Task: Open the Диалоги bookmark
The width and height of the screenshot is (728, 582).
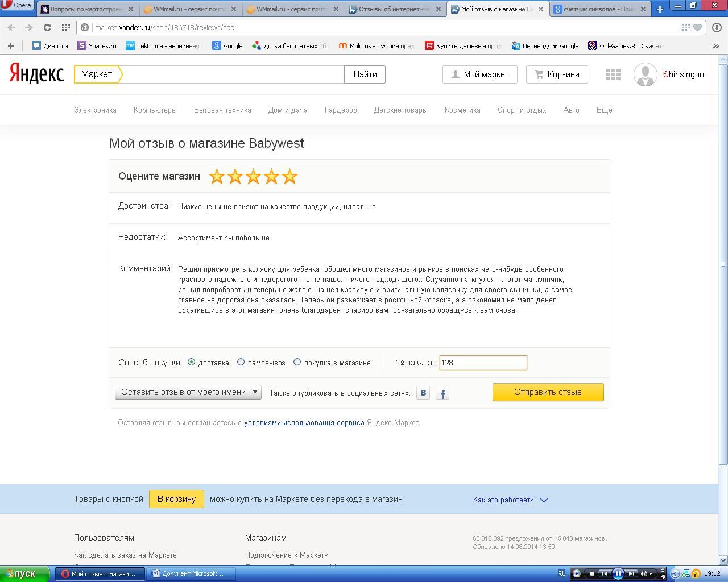Action: coord(50,46)
